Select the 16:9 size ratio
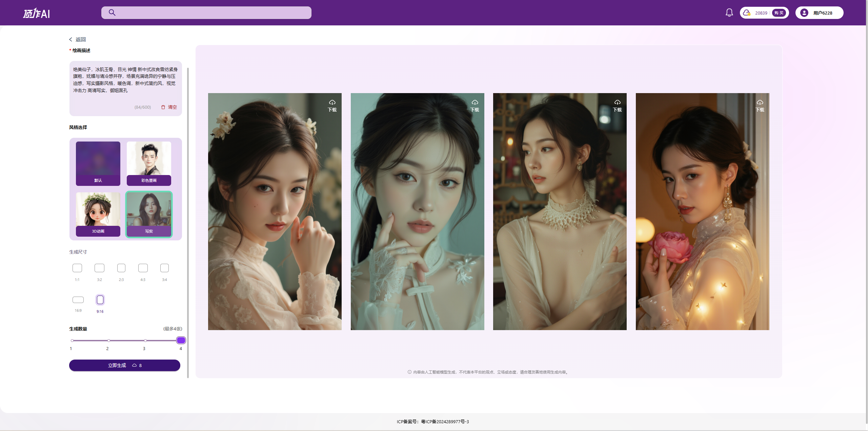 coord(78,300)
